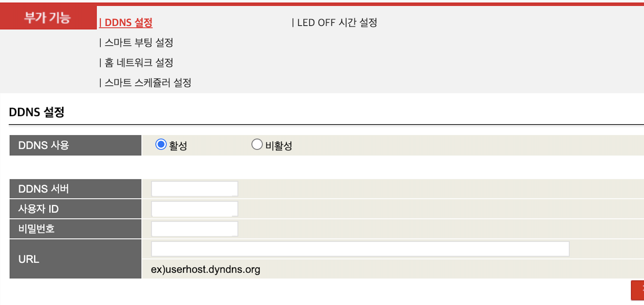This screenshot has width=644, height=305.
Task: Open 스마트 스케쥴러 설정 menu item
Action: 145,83
